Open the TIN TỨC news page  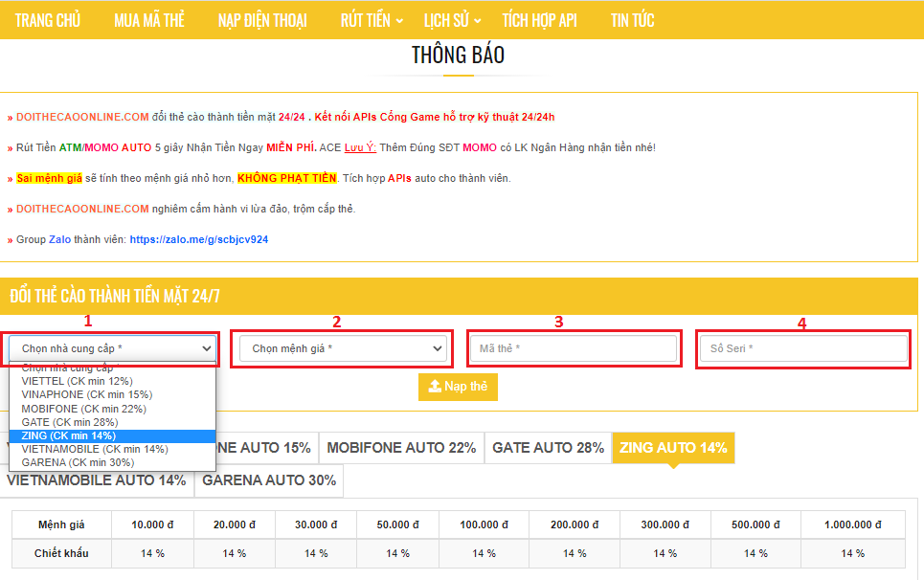632,20
